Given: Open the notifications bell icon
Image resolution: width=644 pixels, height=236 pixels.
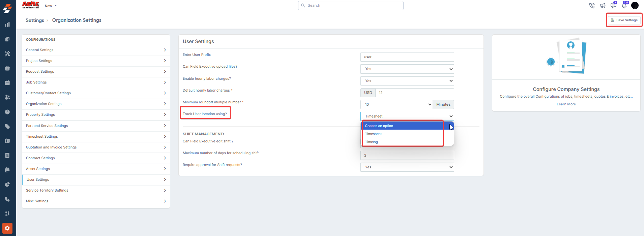Looking at the screenshot, I should point(624,5).
